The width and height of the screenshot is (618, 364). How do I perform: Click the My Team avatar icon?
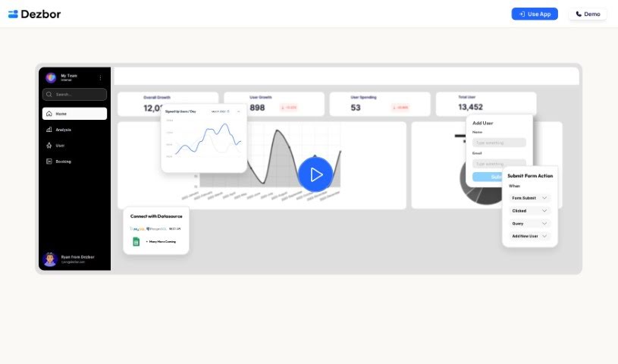51,77
